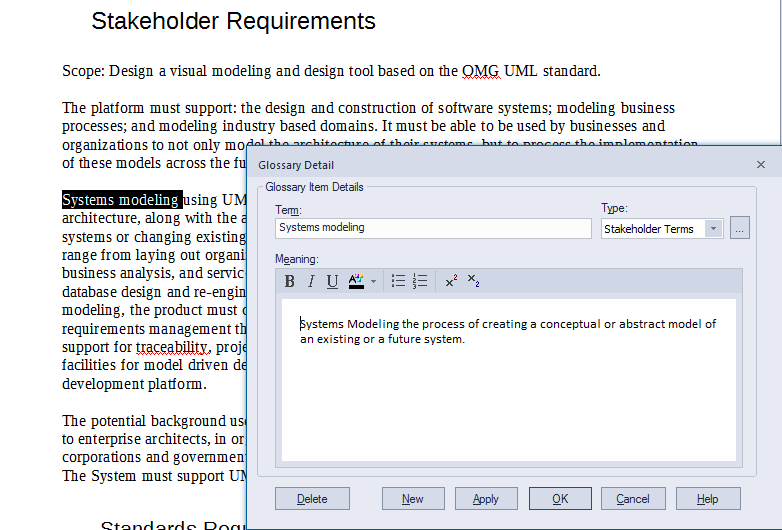Click the Term input field
Screen dimensions: 782x530
(x=433, y=228)
